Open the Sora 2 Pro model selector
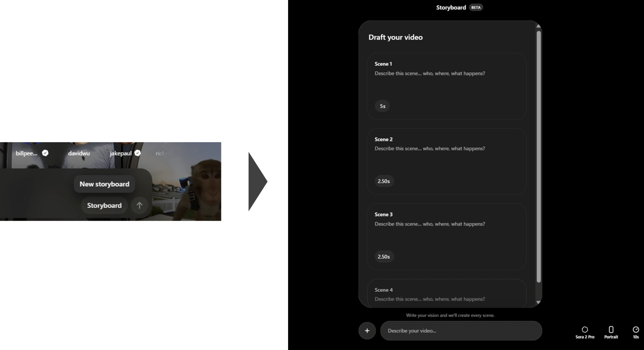The image size is (644, 350). point(585,332)
